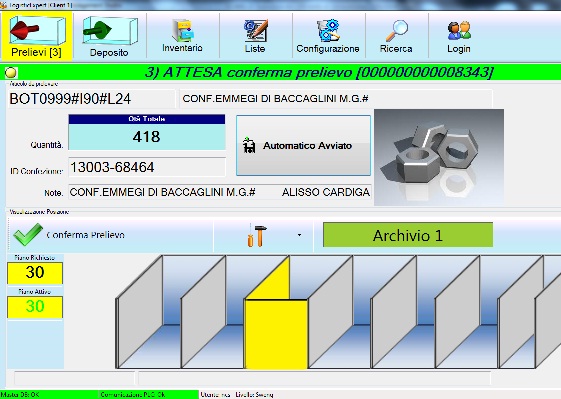The image size is (561, 399).
Task: Click the hex nuts product image
Action: click(439, 157)
